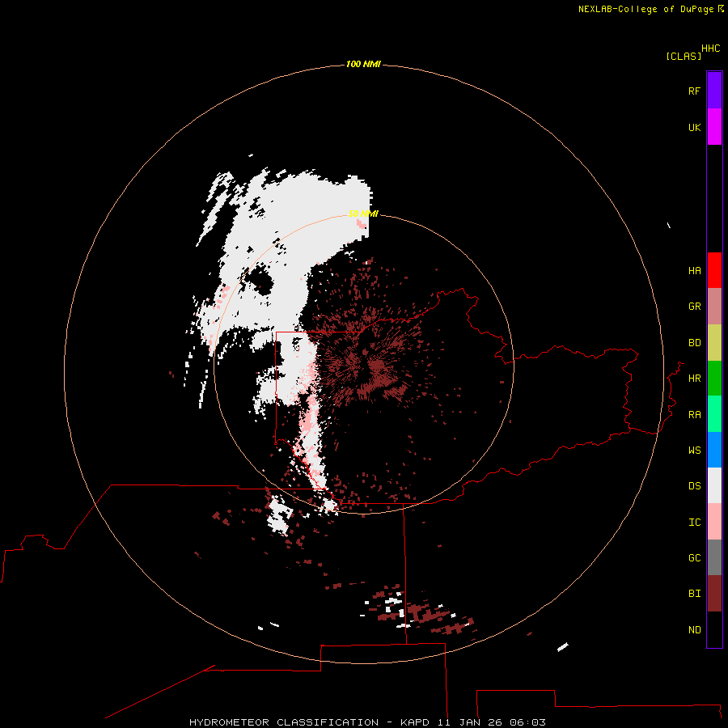728x728 pixels.
Task: Click the HA legend label
Action: pos(694,270)
